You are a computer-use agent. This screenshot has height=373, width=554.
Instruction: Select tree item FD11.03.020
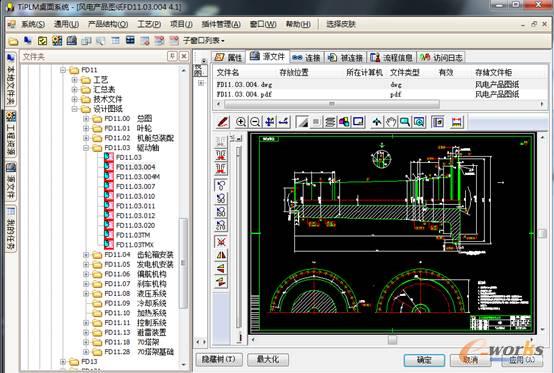pyautogui.click(x=135, y=225)
